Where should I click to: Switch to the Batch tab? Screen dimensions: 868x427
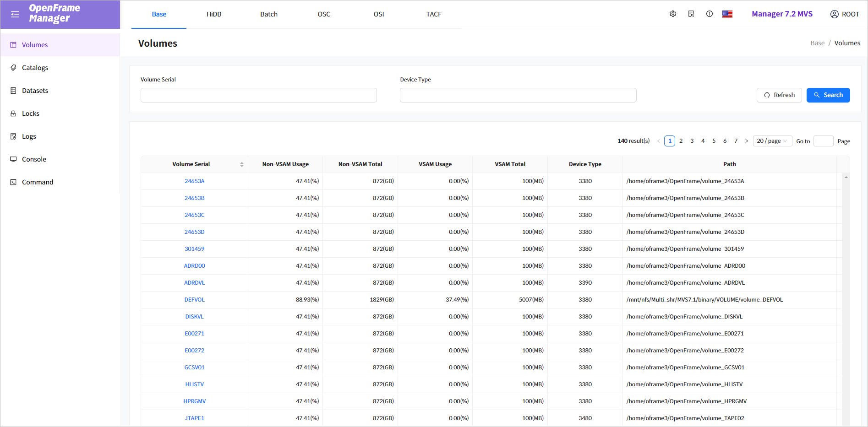(269, 14)
